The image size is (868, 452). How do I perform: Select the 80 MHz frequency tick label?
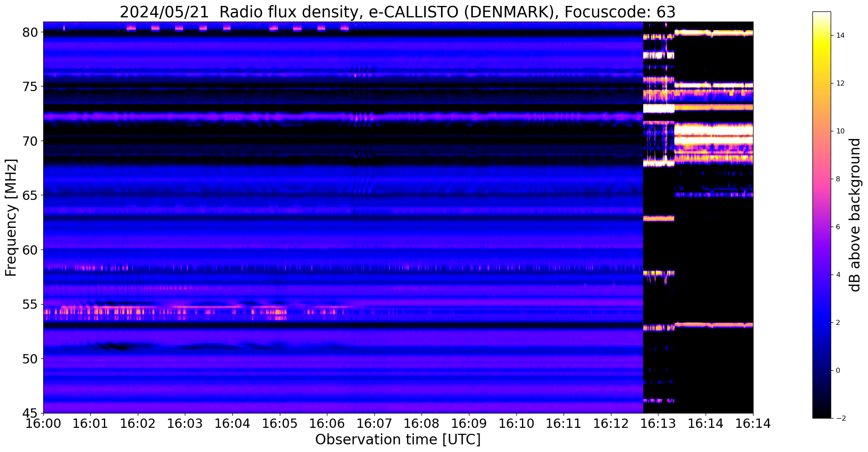click(31, 32)
